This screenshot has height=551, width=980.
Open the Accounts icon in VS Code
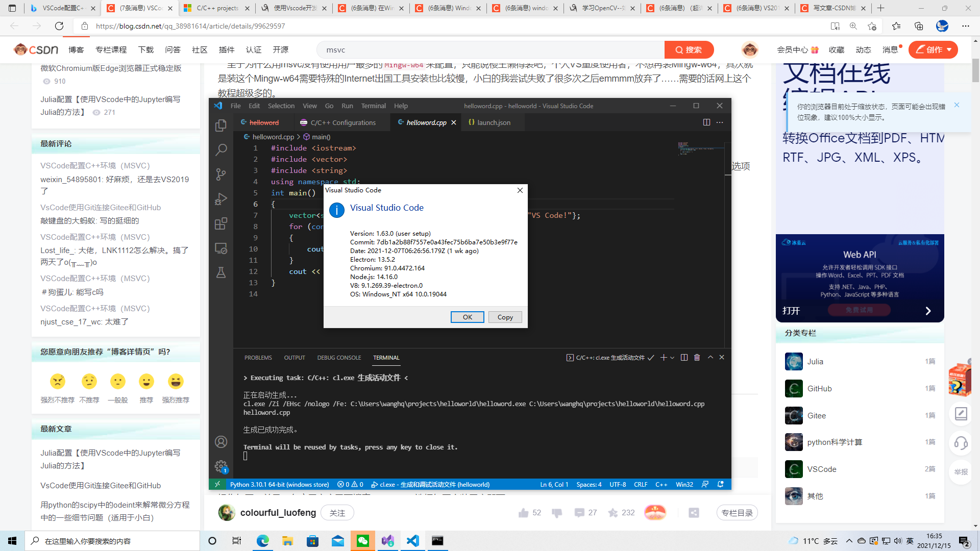pos(221,442)
